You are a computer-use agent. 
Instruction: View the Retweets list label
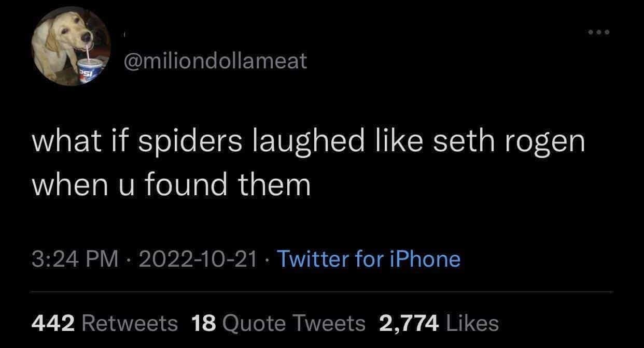pyautogui.click(x=130, y=323)
